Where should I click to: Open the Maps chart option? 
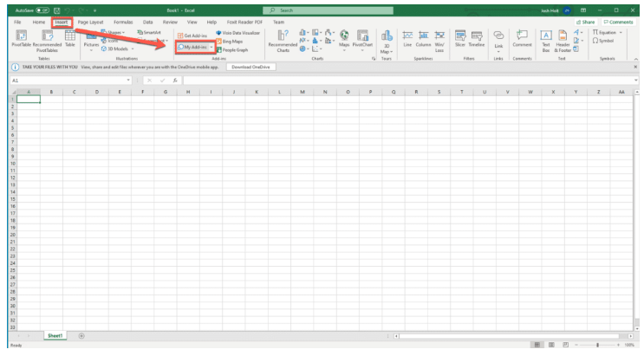[x=344, y=40]
